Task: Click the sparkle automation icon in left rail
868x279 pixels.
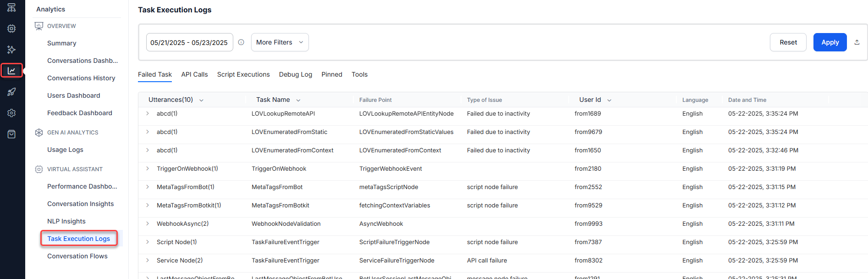Action: [11, 50]
